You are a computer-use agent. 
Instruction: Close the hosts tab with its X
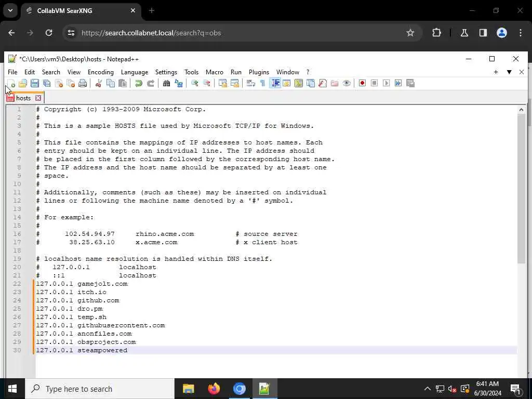(x=38, y=98)
